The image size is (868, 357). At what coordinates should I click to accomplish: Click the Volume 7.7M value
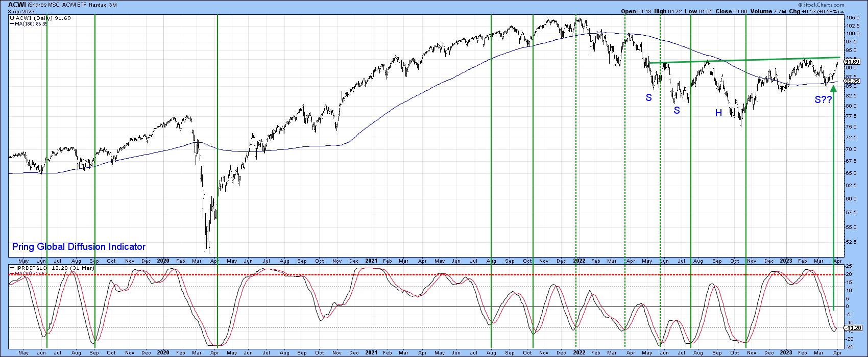pyautogui.click(x=769, y=11)
